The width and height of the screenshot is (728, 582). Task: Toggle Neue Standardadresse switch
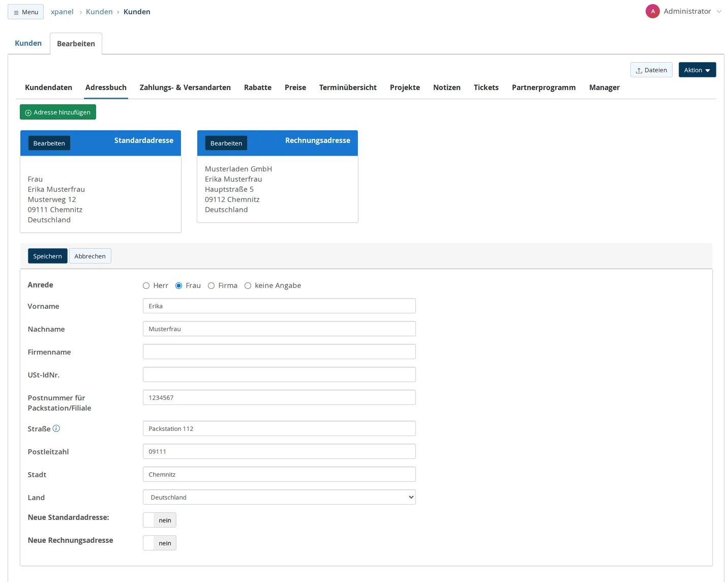(160, 520)
